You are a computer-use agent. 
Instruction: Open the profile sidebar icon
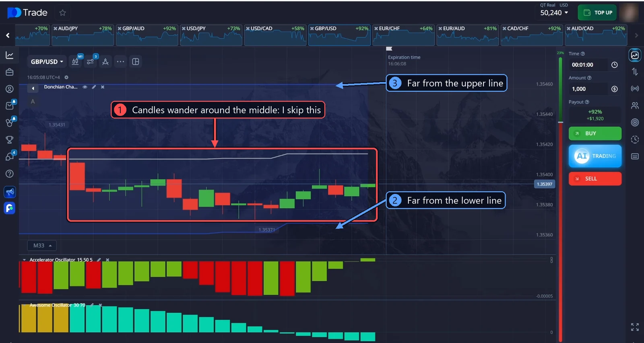click(x=10, y=89)
